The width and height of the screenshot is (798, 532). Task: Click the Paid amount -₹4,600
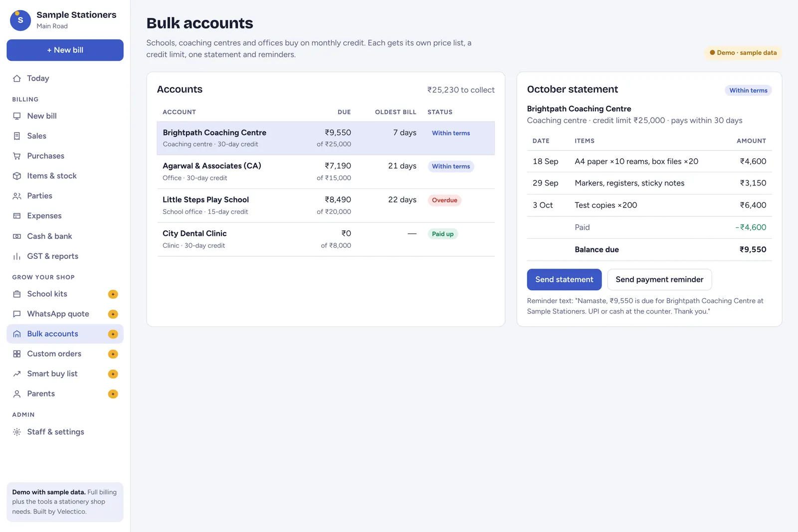[x=751, y=227]
